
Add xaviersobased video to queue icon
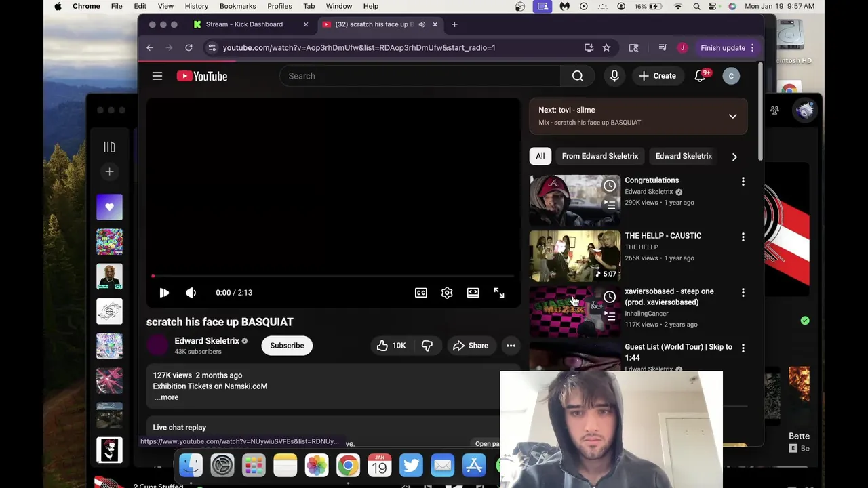(x=610, y=316)
